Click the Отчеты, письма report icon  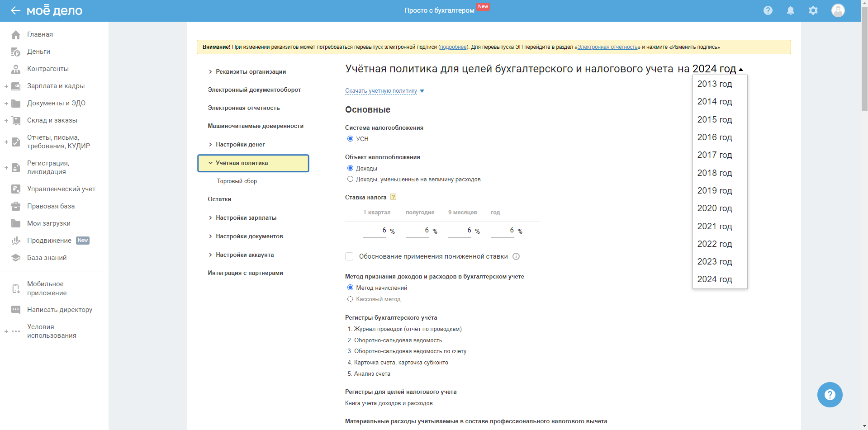pyautogui.click(x=16, y=142)
